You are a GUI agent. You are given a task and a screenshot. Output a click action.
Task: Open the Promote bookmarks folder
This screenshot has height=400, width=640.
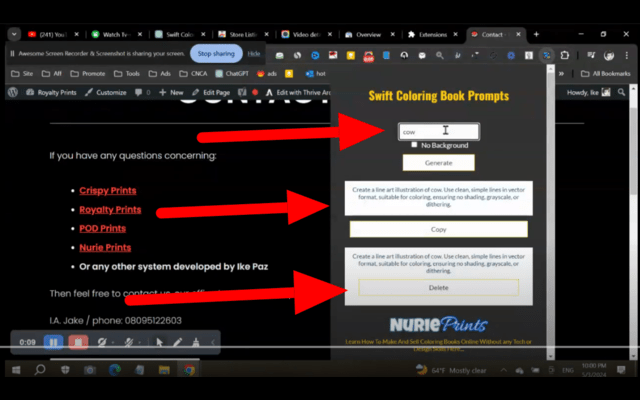click(88, 73)
